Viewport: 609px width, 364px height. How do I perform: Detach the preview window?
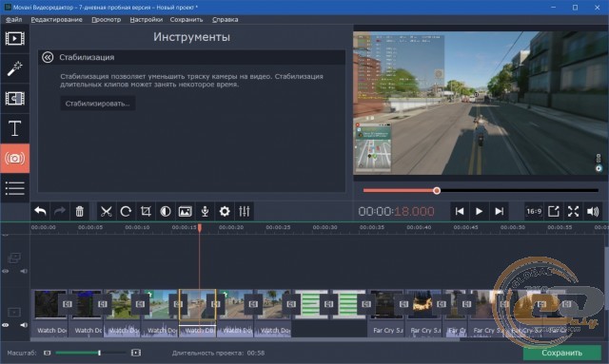pyautogui.click(x=554, y=212)
